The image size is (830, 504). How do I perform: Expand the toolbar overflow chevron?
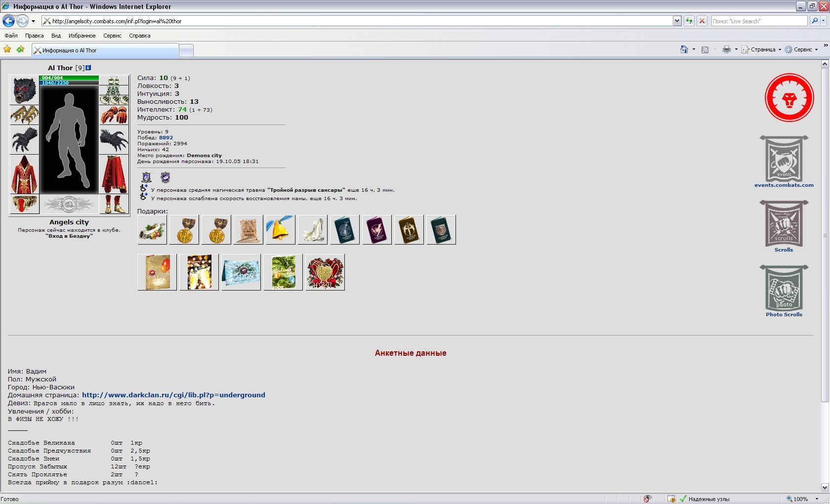pos(825,45)
